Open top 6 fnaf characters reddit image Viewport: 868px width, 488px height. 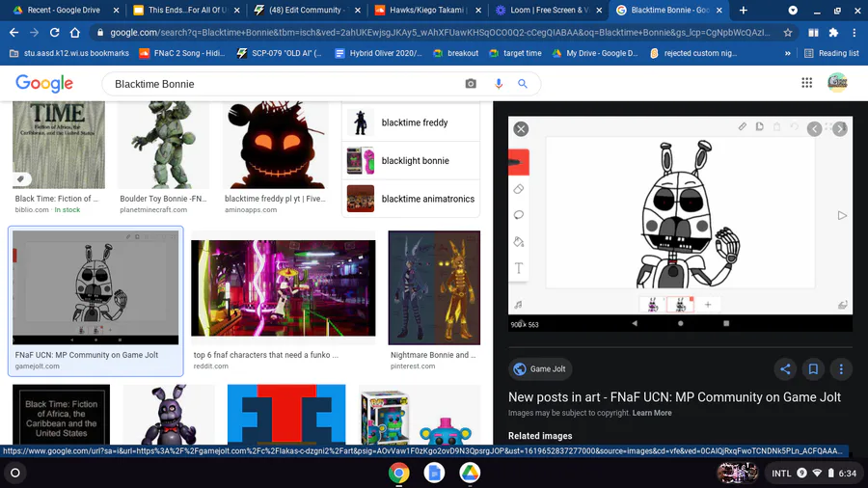tap(283, 287)
